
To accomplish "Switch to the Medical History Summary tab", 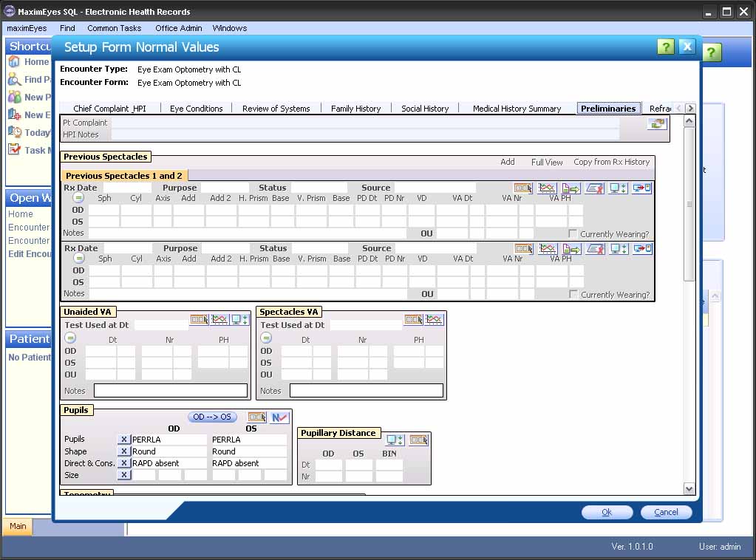I will [517, 109].
